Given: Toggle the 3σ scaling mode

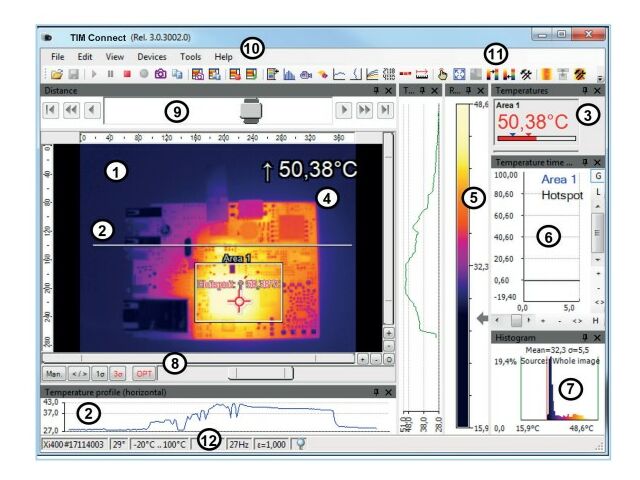Looking at the screenshot, I should click(119, 372).
